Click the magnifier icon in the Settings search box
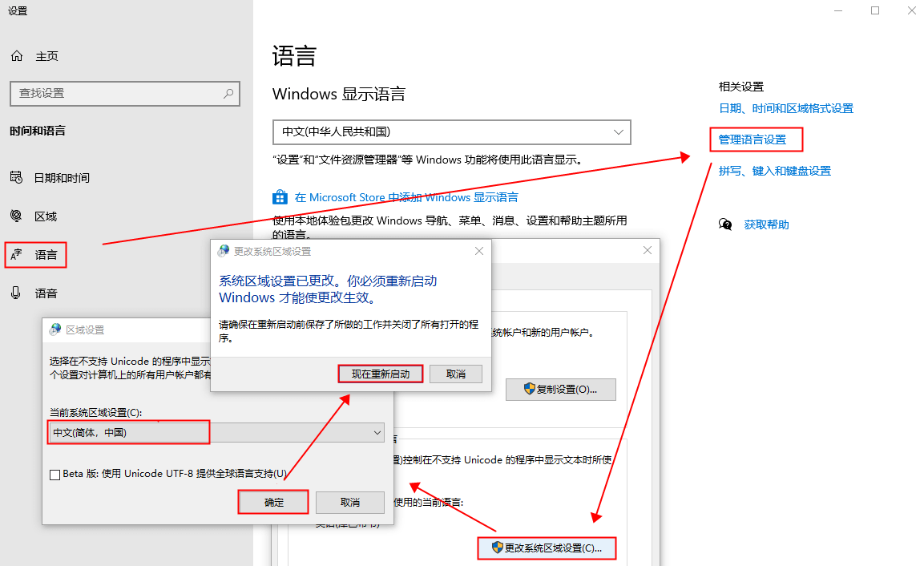Screen dimensions: 924x566 tap(228, 93)
